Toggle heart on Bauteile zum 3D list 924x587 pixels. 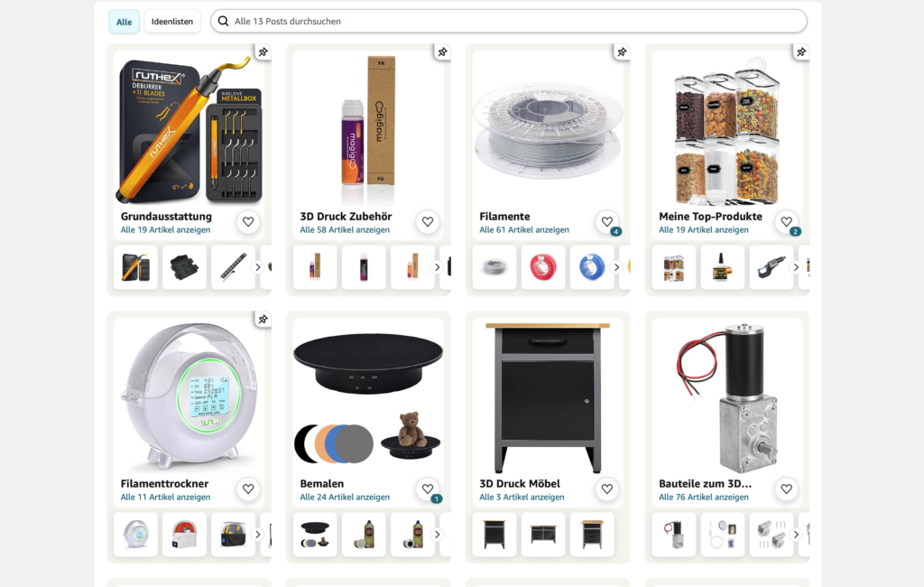point(786,489)
